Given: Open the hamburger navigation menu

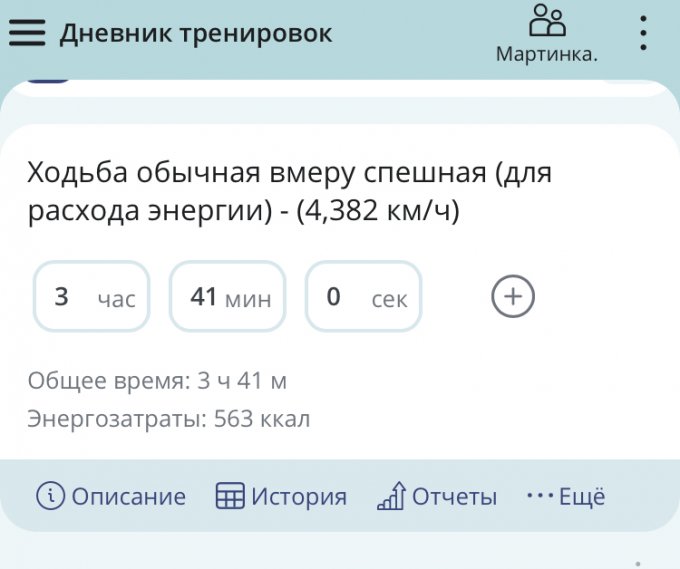Looking at the screenshot, I should pos(28,33).
